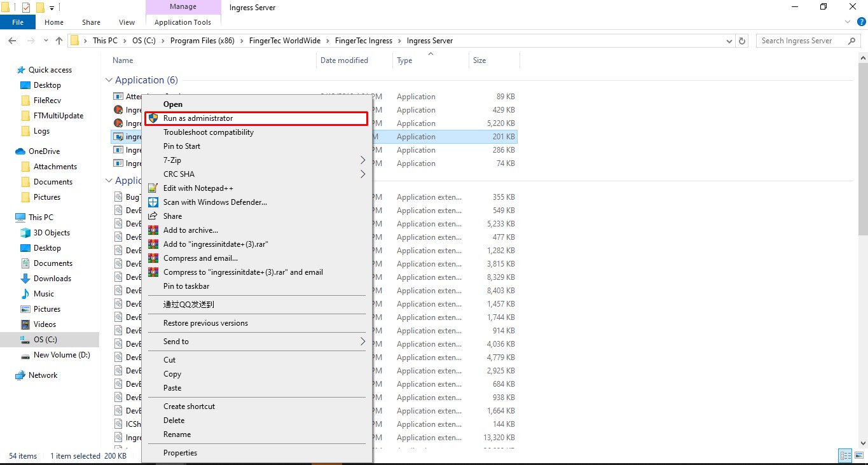Select Copy in the context menu
Viewport: 868px width, 465px height.
click(x=172, y=374)
